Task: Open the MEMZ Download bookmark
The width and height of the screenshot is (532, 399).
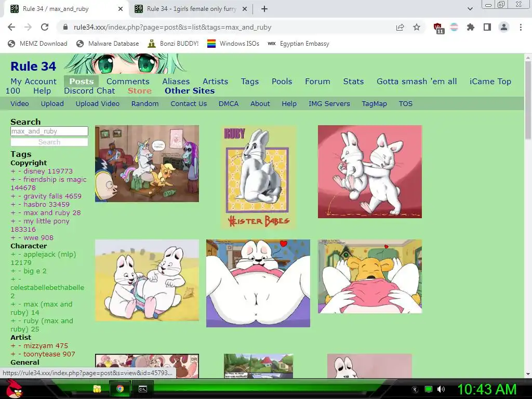Action: pos(37,44)
